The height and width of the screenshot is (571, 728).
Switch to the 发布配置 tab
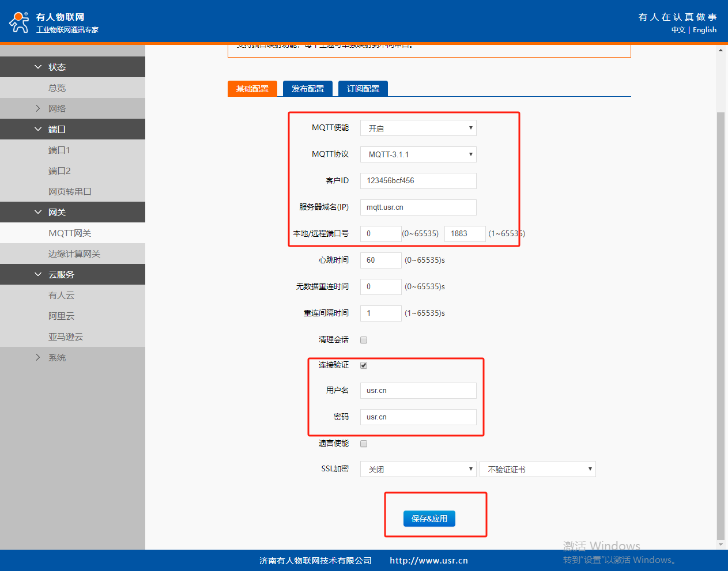click(307, 89)
